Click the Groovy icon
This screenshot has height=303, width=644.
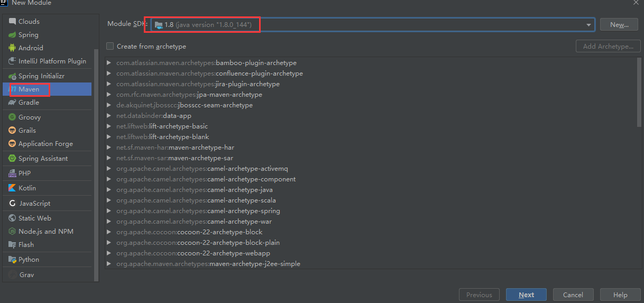coord(13,117)
